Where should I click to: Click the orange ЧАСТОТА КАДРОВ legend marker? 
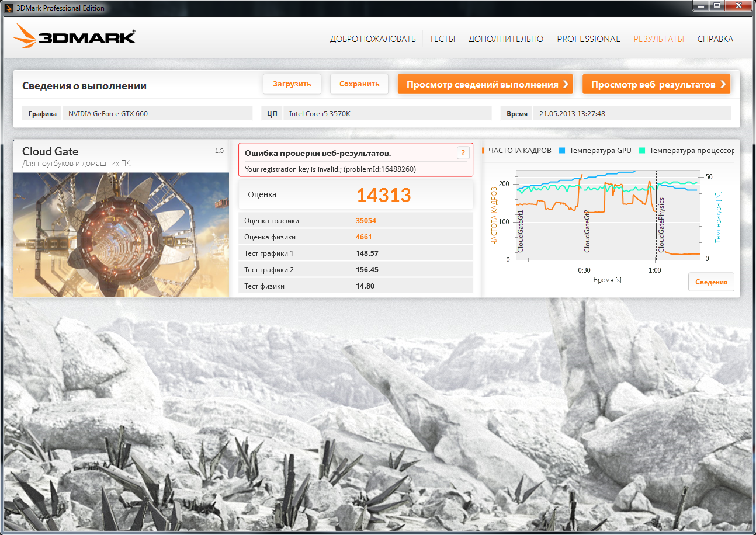point(483,150)
